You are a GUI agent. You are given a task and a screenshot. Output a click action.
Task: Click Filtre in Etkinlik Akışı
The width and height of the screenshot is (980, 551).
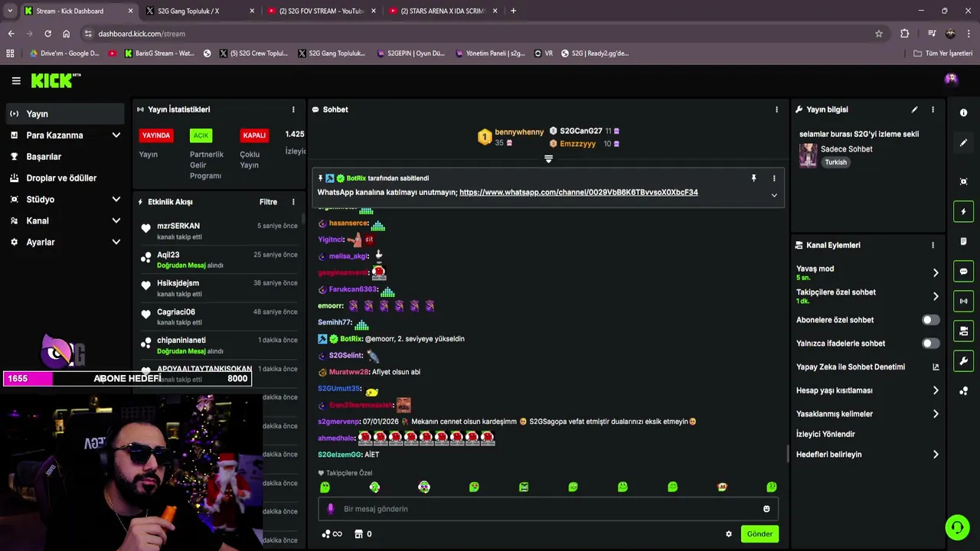268,202
